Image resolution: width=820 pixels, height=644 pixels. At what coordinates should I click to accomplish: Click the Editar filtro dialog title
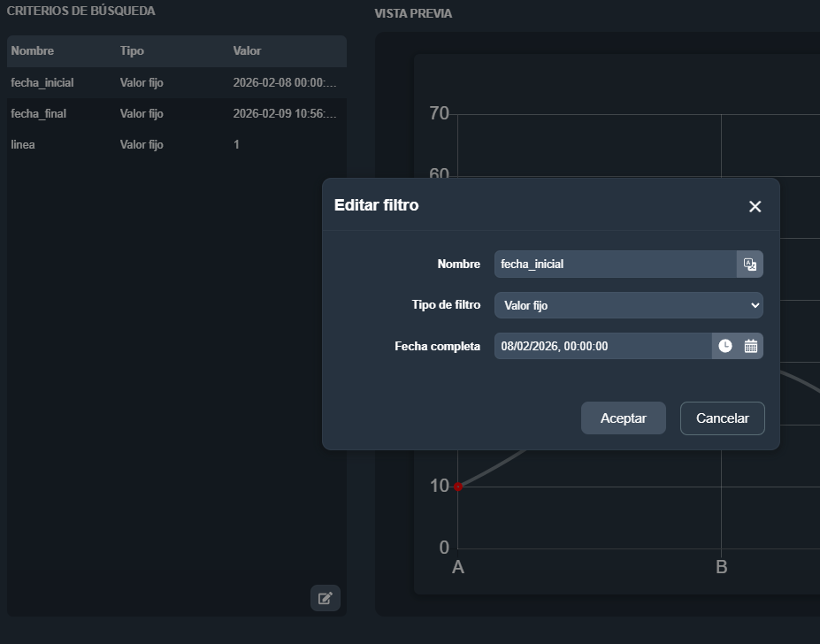pyautogui.click(x=376, y=205)
